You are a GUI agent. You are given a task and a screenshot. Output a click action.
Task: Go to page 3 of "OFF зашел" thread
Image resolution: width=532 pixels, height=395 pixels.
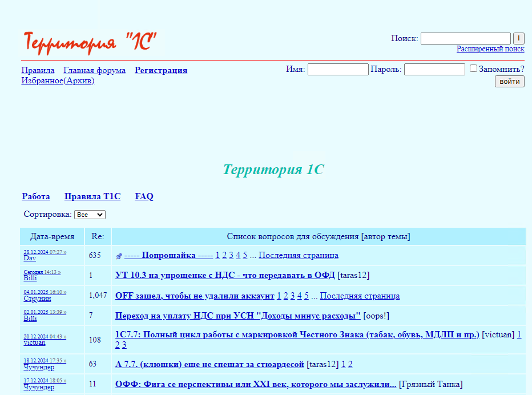[292, 296]
